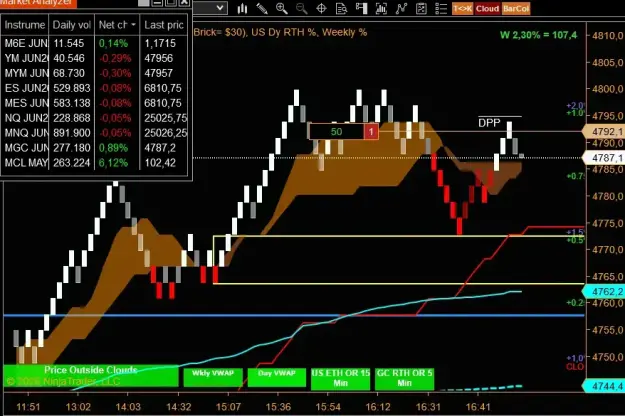Toggle the BarCol orange toolbar button
Image resolution: width=625 pixels, height=416 pixels.
(516, 8)
